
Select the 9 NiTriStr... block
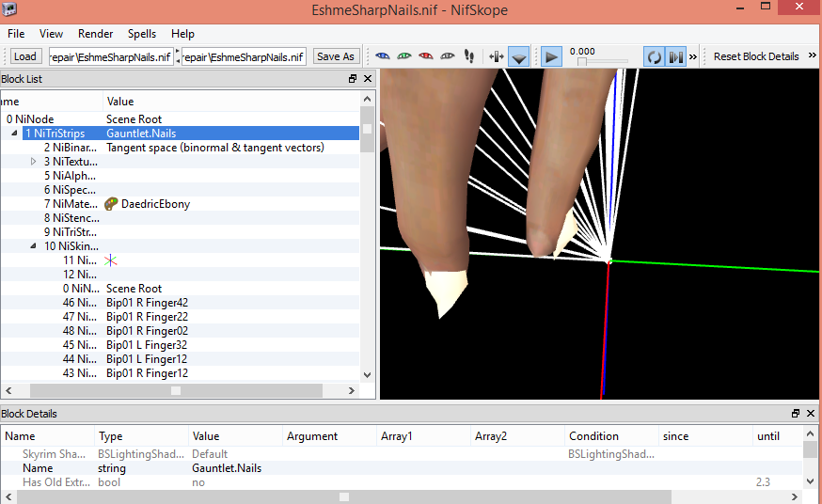point(71,232)
